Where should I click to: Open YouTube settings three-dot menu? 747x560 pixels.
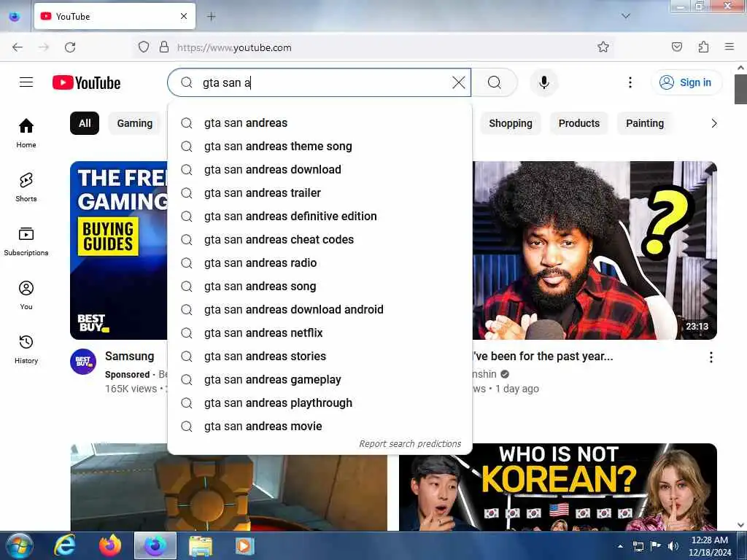click(x=630, y=82)
